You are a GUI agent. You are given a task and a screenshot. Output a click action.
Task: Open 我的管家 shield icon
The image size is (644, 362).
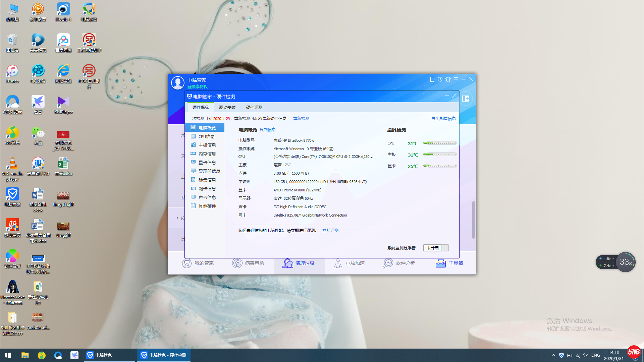(187, 263)
